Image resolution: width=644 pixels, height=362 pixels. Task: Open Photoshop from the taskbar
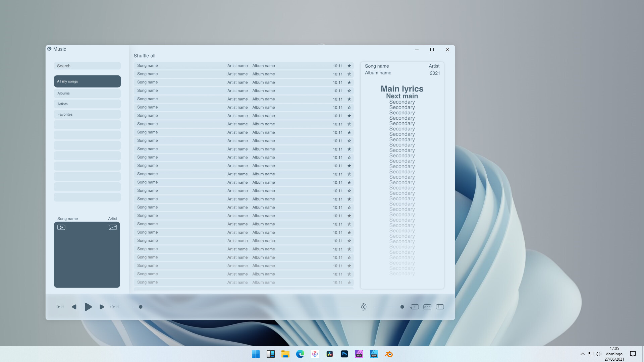click(344, 354)
